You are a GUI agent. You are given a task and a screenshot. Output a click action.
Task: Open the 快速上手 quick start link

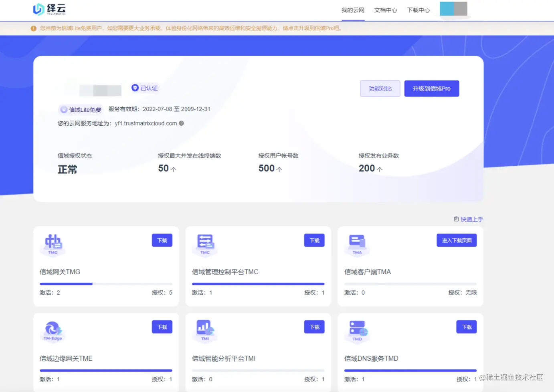point(469,219)
